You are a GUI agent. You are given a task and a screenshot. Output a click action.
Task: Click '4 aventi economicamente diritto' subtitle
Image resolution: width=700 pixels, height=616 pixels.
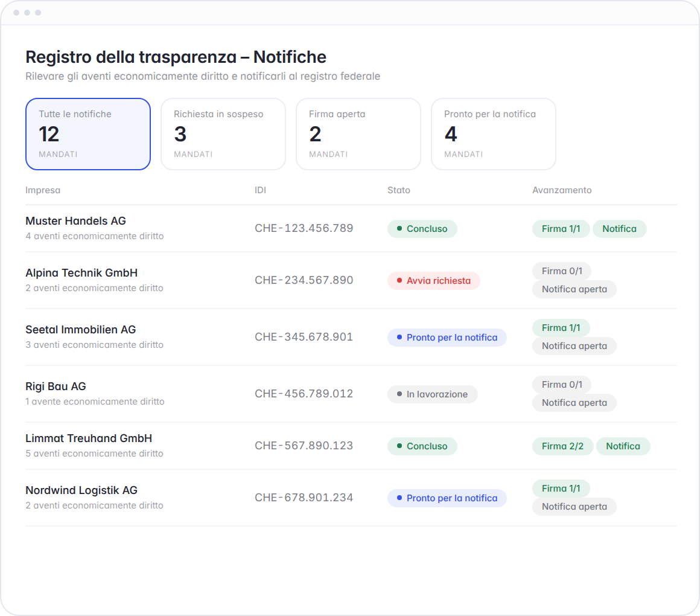[x=95, y=236]
